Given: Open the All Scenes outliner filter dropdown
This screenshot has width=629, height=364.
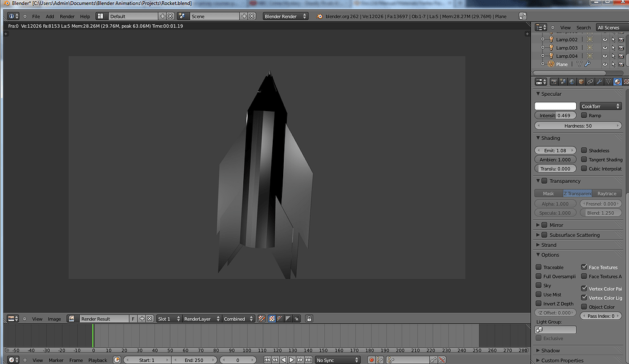Looking at the screenshot, I should pos(611,28).
